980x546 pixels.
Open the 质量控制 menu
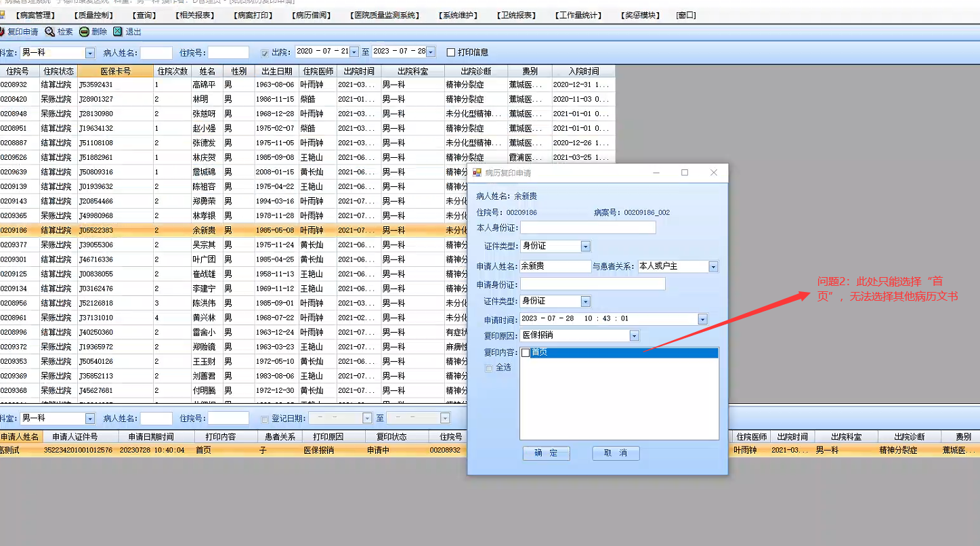95,15
